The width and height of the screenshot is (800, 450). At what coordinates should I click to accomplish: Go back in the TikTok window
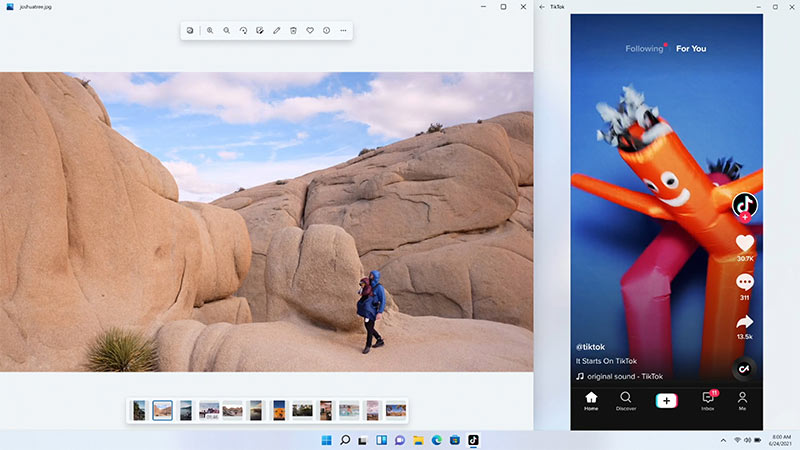[x=542, y=7]
